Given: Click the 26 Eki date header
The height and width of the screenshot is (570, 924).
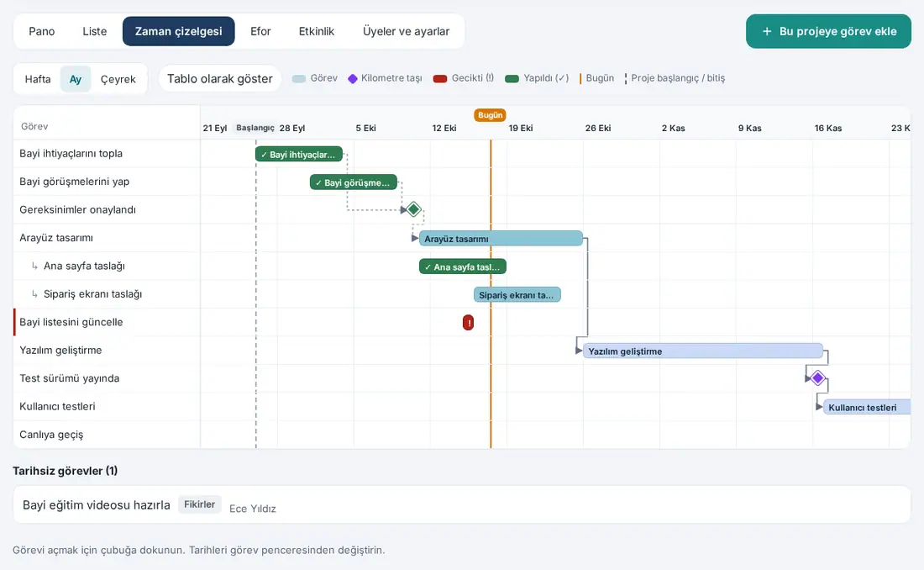Looking at the screenshot, I should (598, 128).
